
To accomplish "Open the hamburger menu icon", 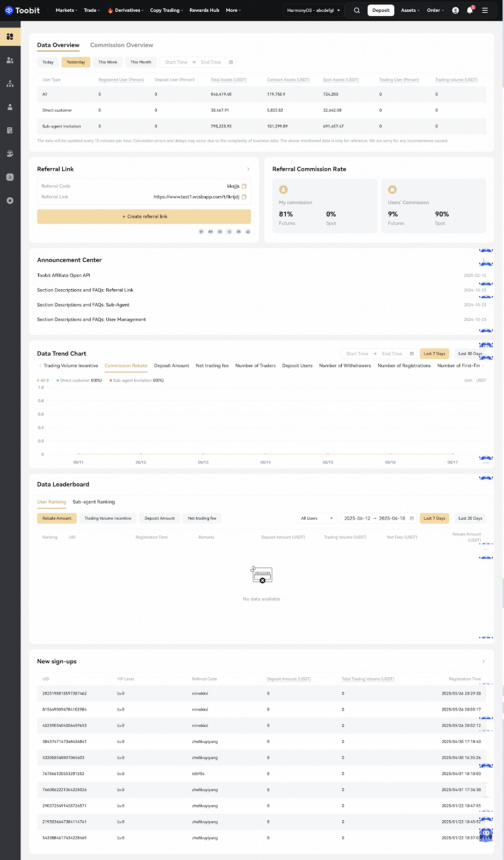I will [485, 10].
